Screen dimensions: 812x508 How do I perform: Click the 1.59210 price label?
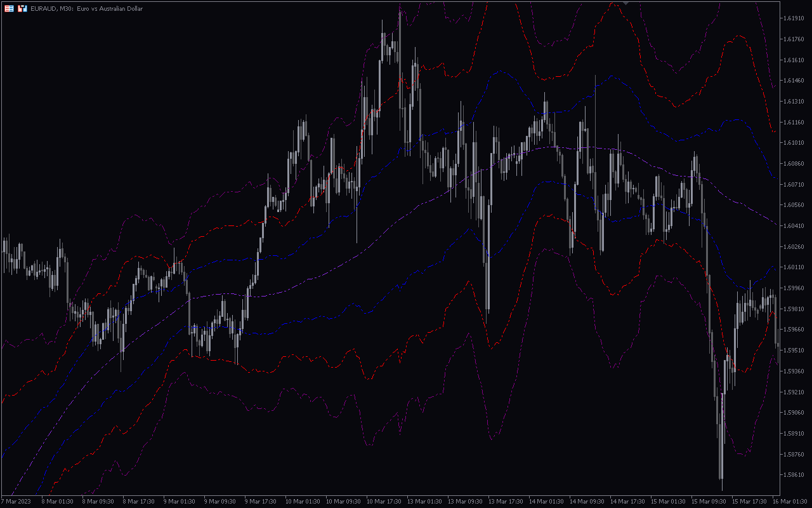click(x=794, y=392)
